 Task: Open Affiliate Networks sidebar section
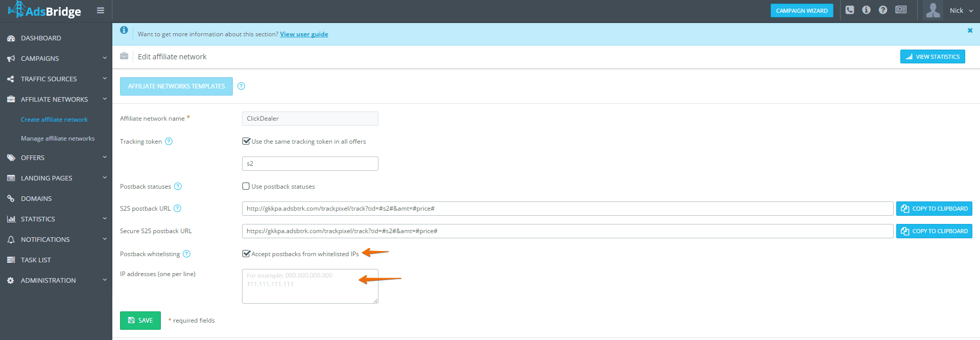(54, 100)
